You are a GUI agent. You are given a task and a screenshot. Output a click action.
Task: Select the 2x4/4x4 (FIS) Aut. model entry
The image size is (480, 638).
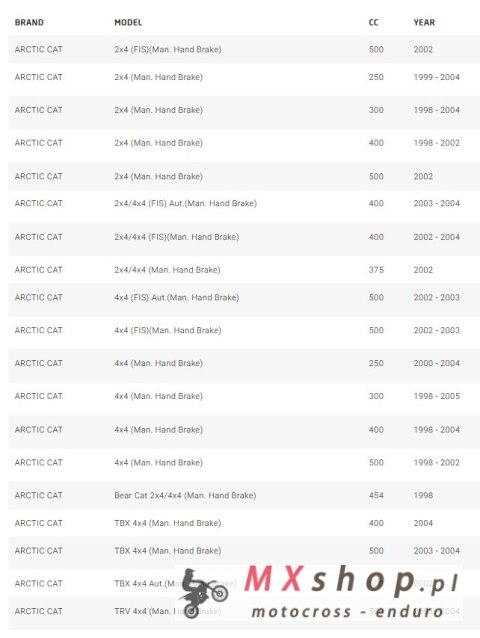[x=185, y=203]
